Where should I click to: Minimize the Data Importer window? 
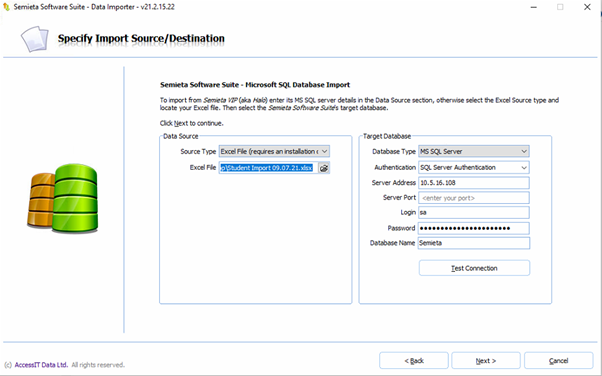click(x=534, y=7)
